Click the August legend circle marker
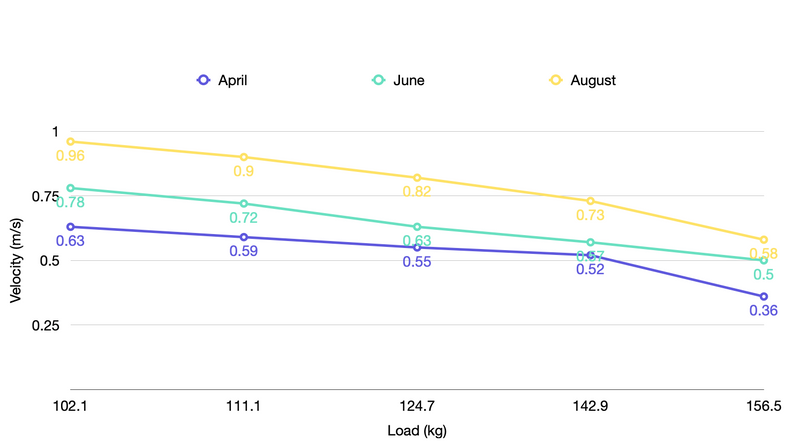 point(553,80)
